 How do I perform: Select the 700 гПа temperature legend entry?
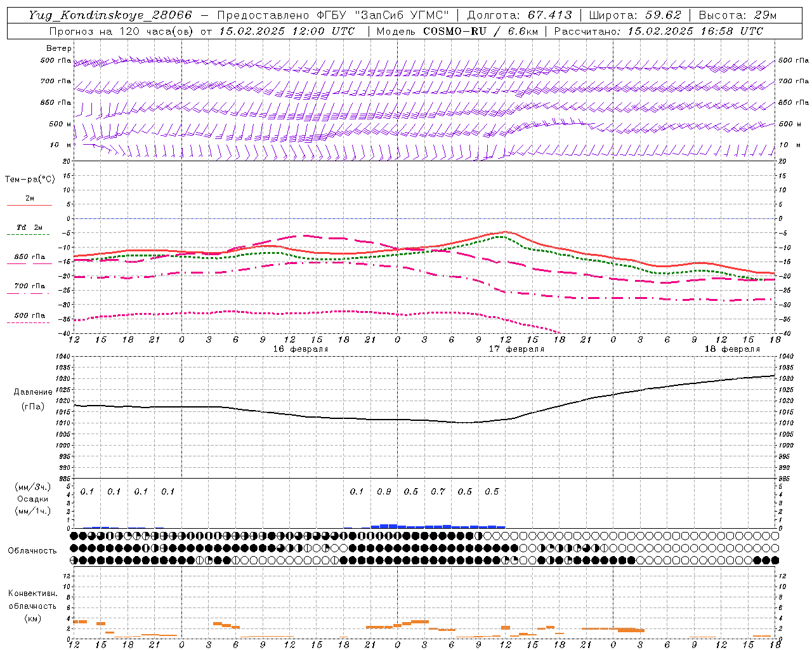coord(29,286)
